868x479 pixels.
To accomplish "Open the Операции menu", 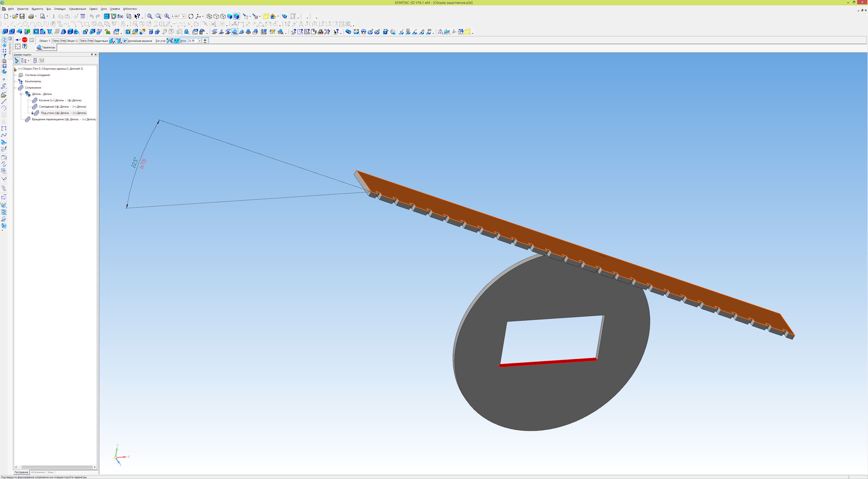I will point(60,9).
